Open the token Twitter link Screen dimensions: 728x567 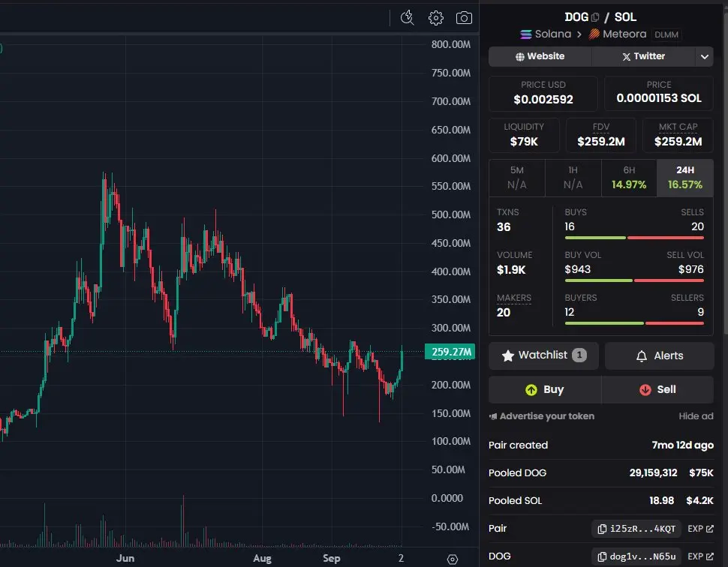(643, 56)
